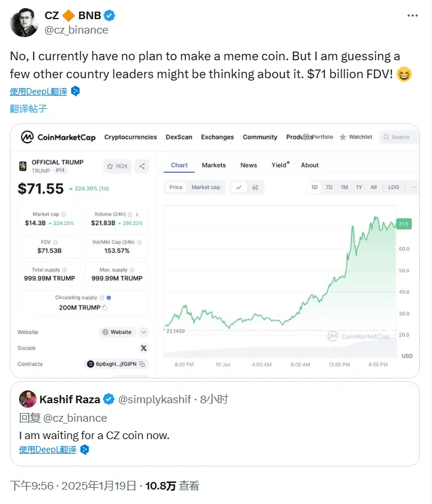Expand the Website links dropdown chevron
Viewport: 432px width, 504px height.
point(144,333)
